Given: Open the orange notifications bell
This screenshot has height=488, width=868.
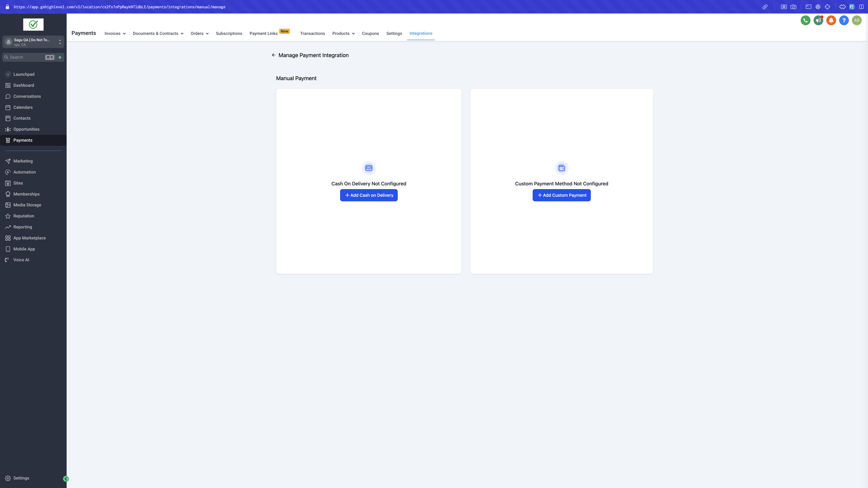Looking at the screenshot, I should [831, 20].
